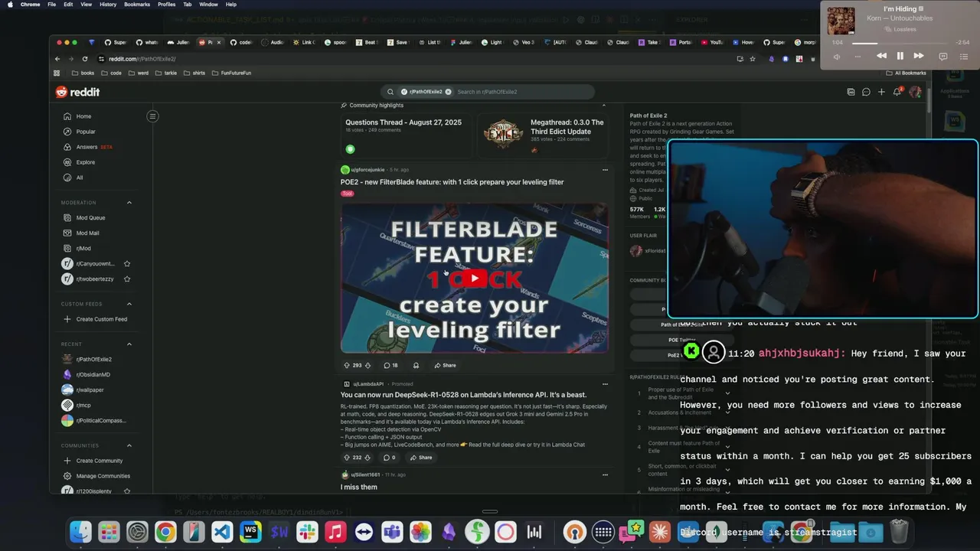Viewport: 980px width, 551px height.
Task: Open Slack from the Dock
Action: [x=307, y=532]
